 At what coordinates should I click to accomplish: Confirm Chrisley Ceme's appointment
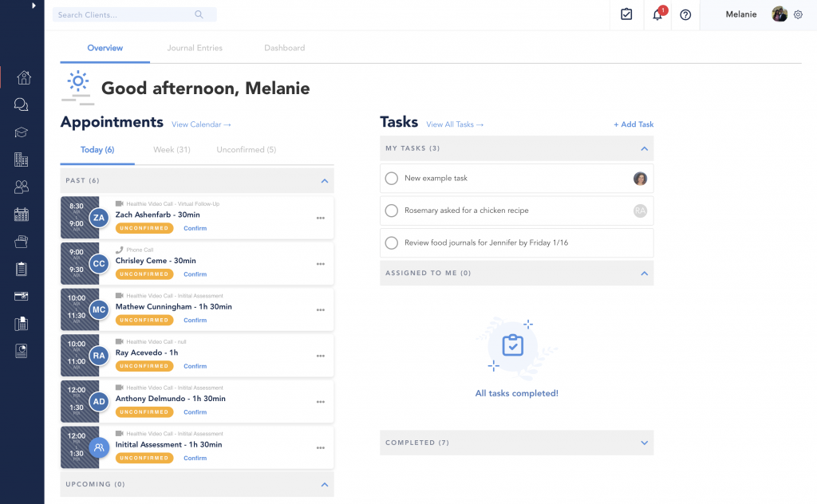(195, 274)
